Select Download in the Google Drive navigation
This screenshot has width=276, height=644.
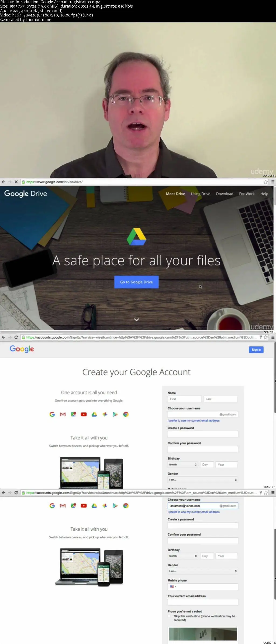click(x=225, y=194)
